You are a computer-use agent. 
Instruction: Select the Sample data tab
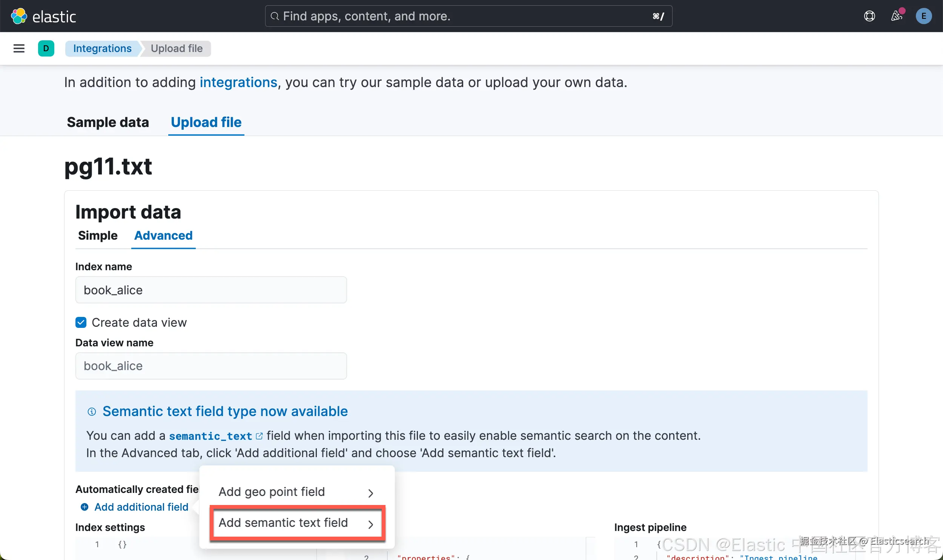click(108, 122)
